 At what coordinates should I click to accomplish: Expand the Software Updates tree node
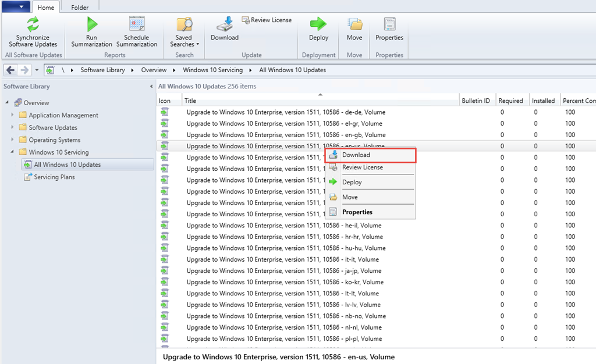click(x=12, y=127)
